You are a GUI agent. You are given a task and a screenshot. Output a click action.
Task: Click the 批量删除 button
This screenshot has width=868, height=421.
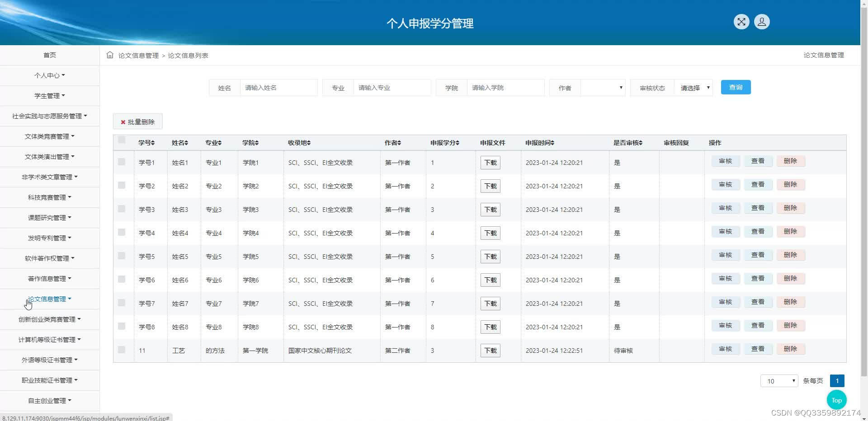click(x=138, y=122)
